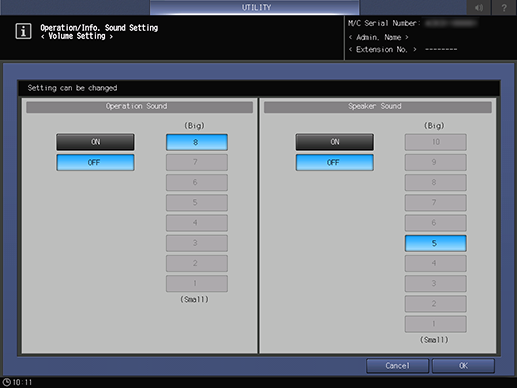Screen dimensions: 517x388
Task: Set Operation Sound volume to 5
Action: (x=197, y=203)
